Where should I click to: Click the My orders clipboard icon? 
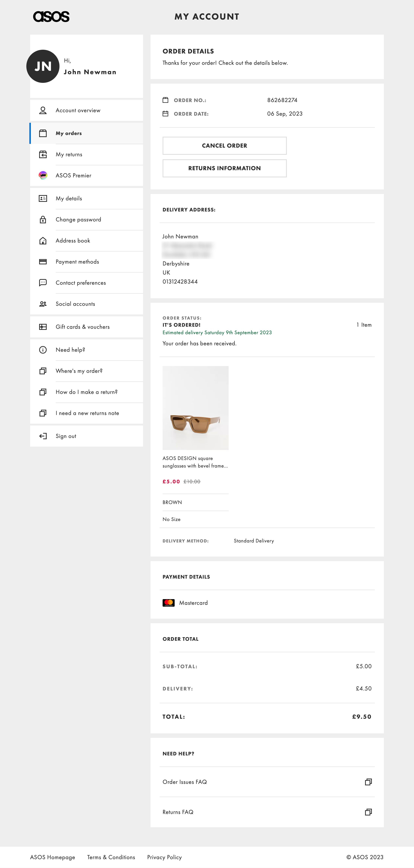[43, 133]
